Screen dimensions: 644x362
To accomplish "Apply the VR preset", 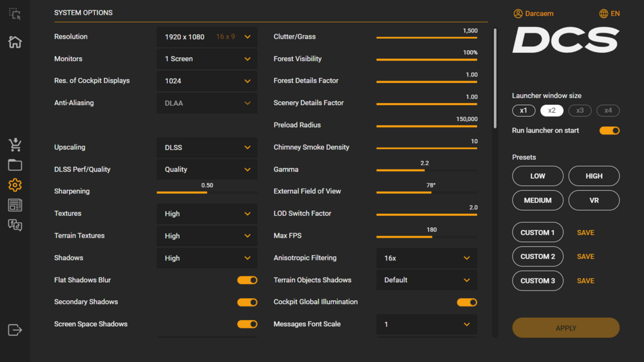I will pos(594,200).
